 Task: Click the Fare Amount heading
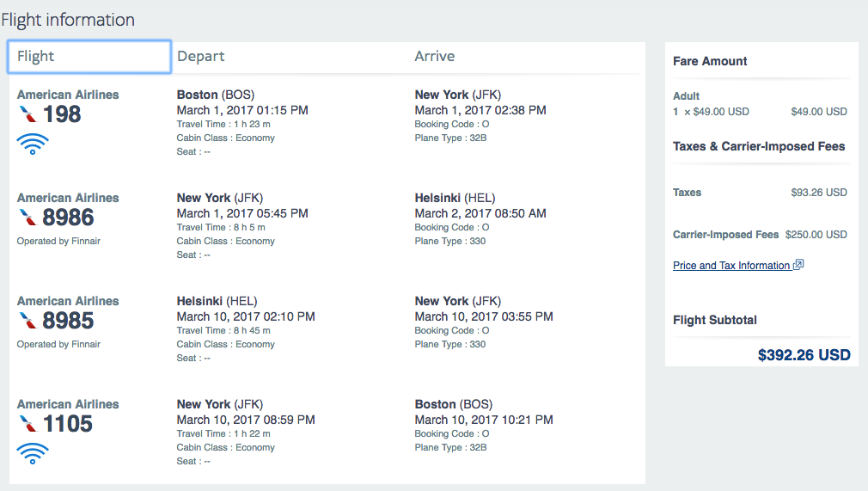[x=710, y=61]
